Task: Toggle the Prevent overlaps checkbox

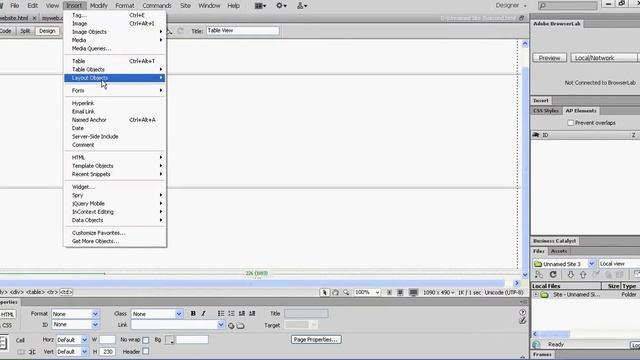Action: pos(571,123)
